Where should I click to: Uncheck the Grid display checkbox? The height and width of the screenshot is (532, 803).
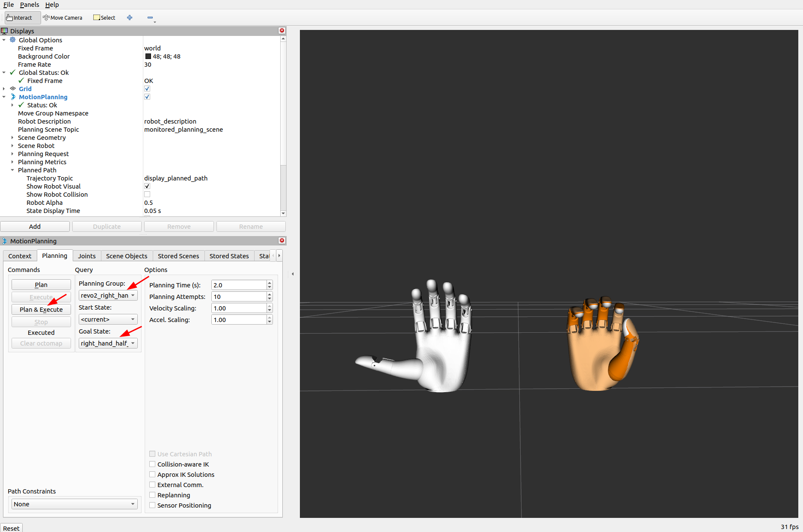pyautogui.click(x=147, y=89)
